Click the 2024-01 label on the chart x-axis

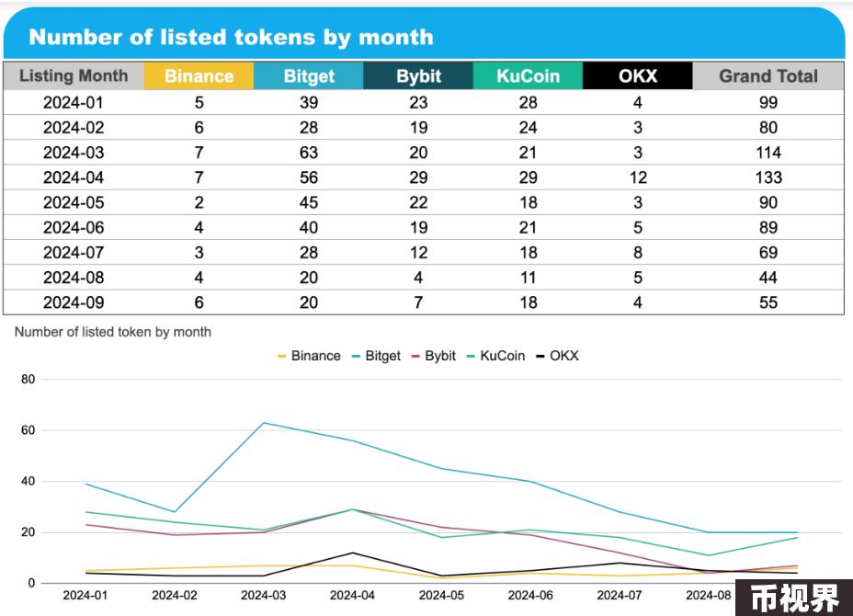(x=85, y=596)
